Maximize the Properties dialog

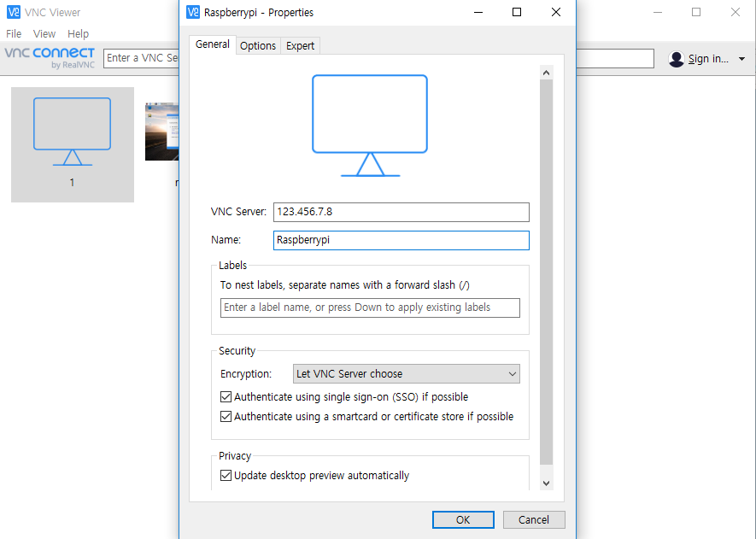(x=517, y=12)
